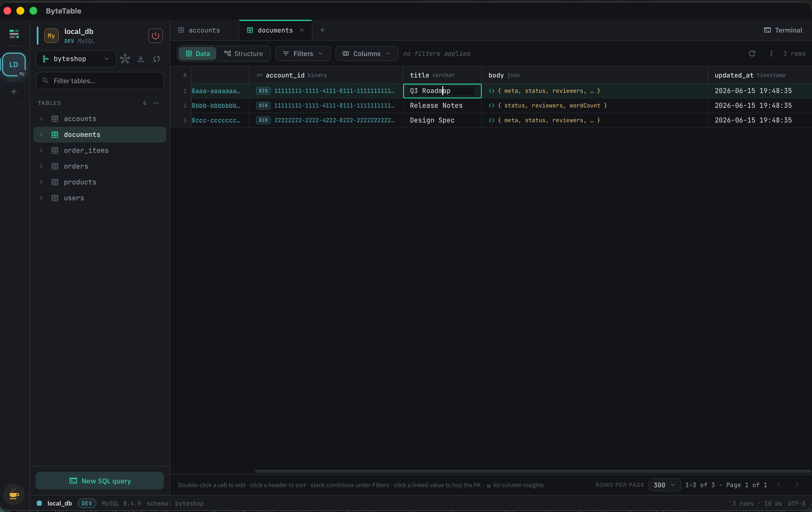Open tables section more options menu
This screenshot has height=512, width=812.
(x=156, y=103)
